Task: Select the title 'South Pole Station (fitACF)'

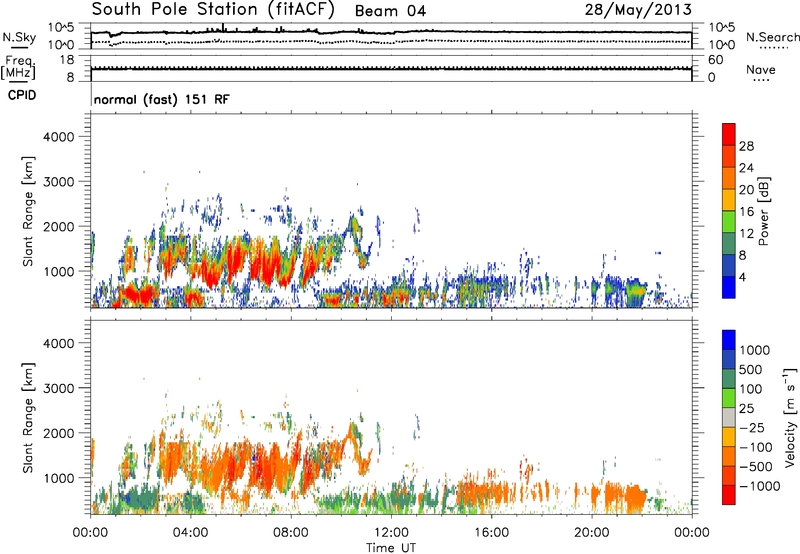Action: [213, 10]
